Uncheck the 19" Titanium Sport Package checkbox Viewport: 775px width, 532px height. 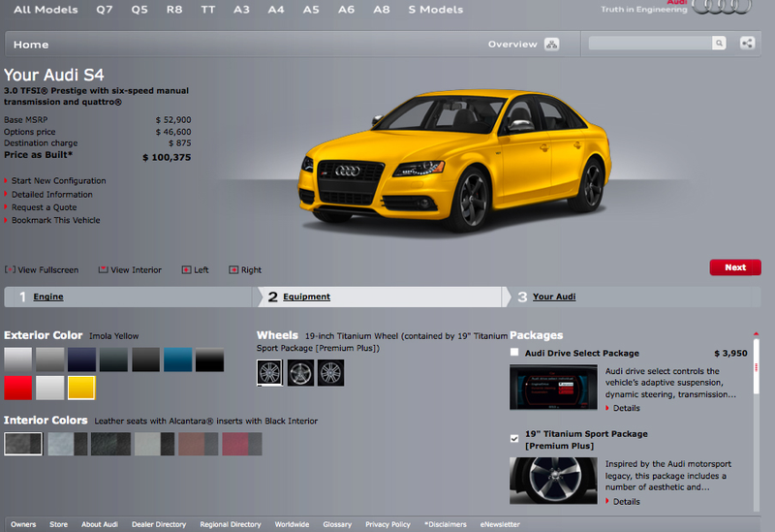click(x=514, y=438)
